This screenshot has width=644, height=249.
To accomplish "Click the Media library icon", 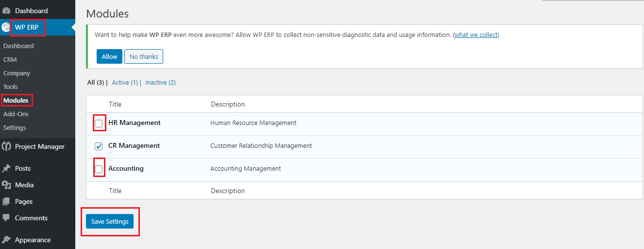I will pos(6,185).
